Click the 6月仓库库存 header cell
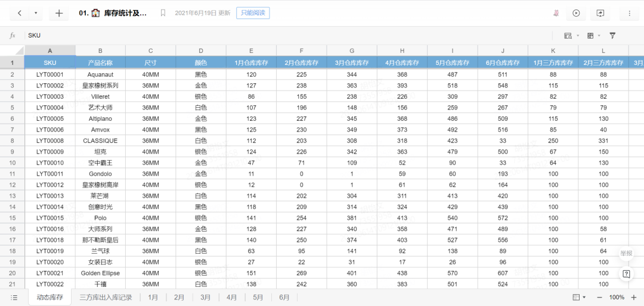 (503, 63)
